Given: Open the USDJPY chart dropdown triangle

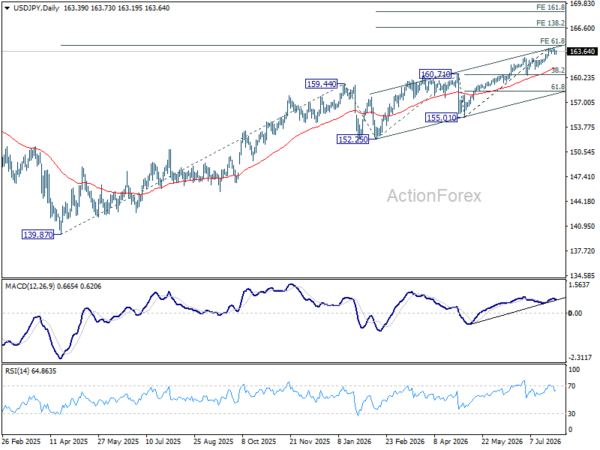Looking at the screenshot, I should [x=7, y=8].
